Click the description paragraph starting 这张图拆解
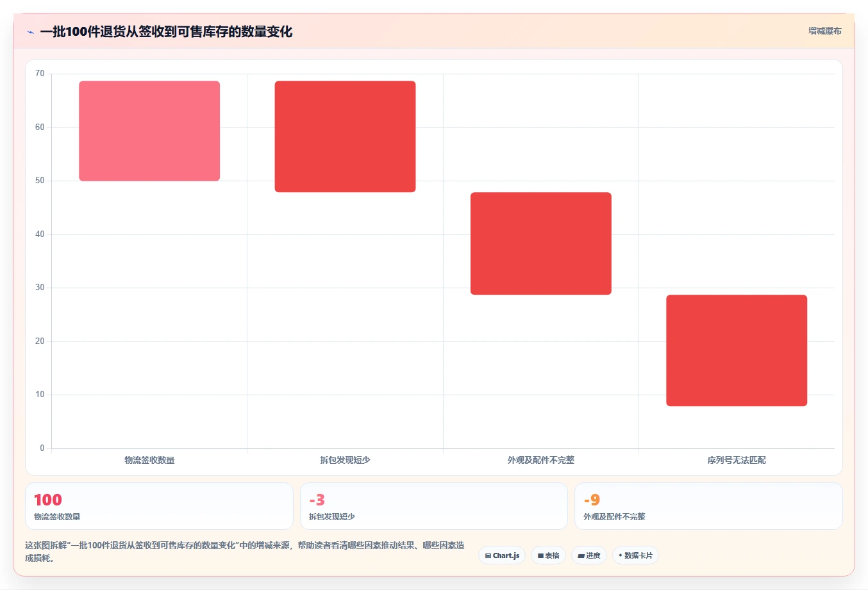Screen dimensions: 868x590 click(x=246, y=552)
